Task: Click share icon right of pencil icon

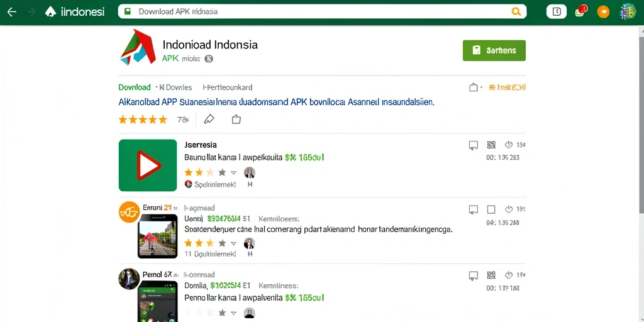Action: click(236, 119)
